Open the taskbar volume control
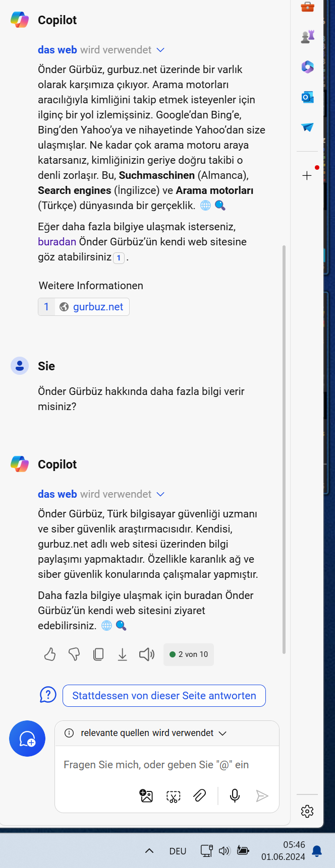The image size is (335, 868). point(225,851)
